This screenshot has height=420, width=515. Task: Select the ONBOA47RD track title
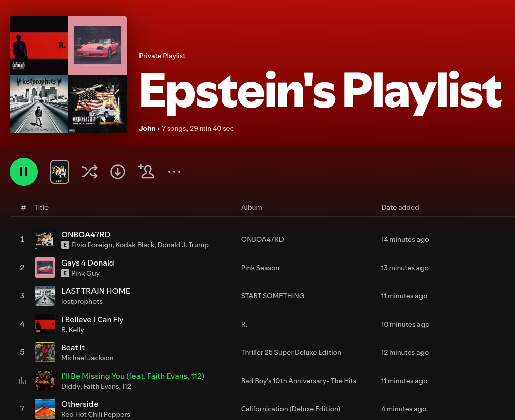86,235
